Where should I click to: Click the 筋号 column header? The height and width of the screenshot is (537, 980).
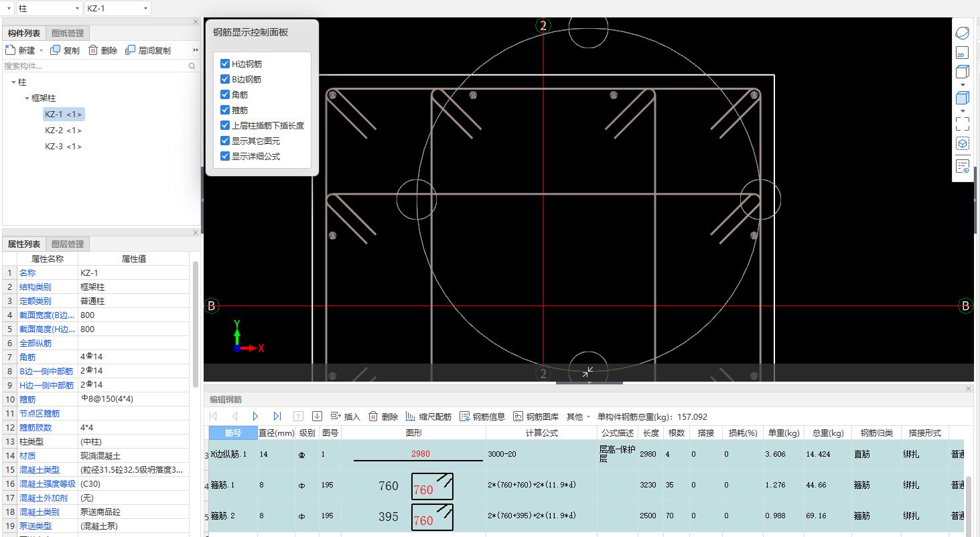tap(233, 433)
